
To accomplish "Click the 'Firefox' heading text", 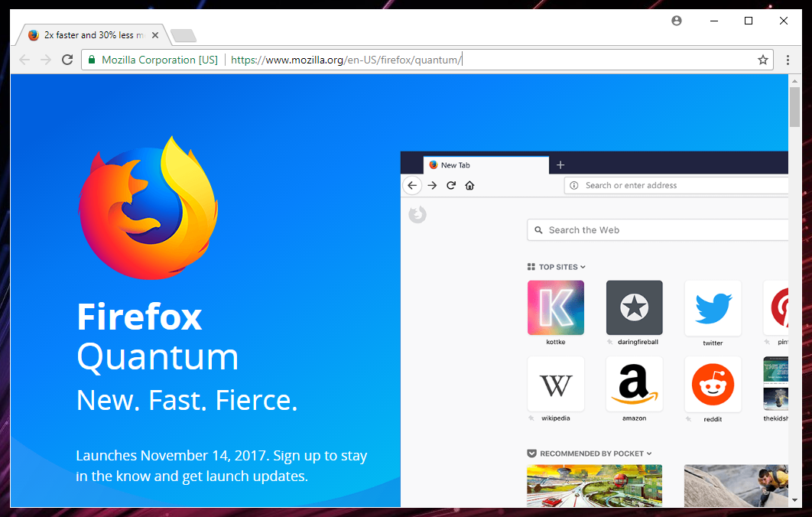I will click(139, 317).
